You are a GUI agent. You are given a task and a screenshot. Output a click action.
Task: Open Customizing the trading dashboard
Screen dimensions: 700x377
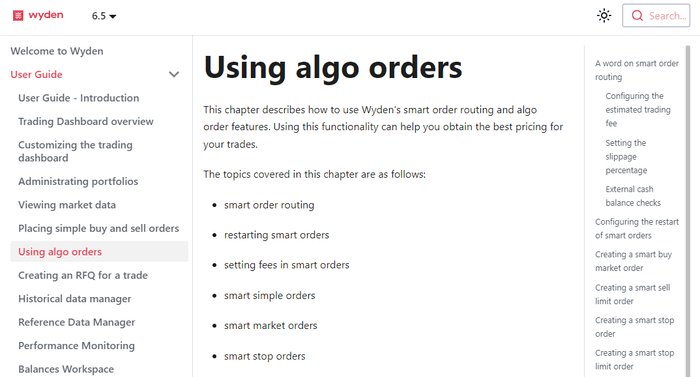click(x=75, y=151)
